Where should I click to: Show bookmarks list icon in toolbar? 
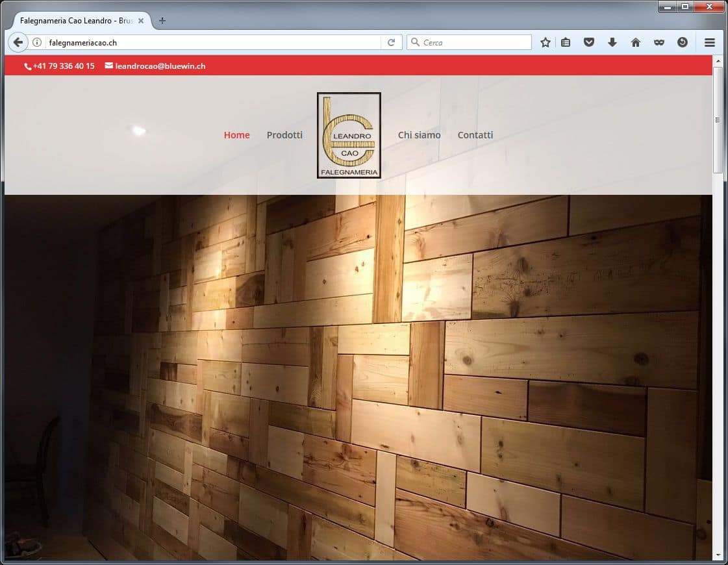pyautogui.click(x=566, y=42)
